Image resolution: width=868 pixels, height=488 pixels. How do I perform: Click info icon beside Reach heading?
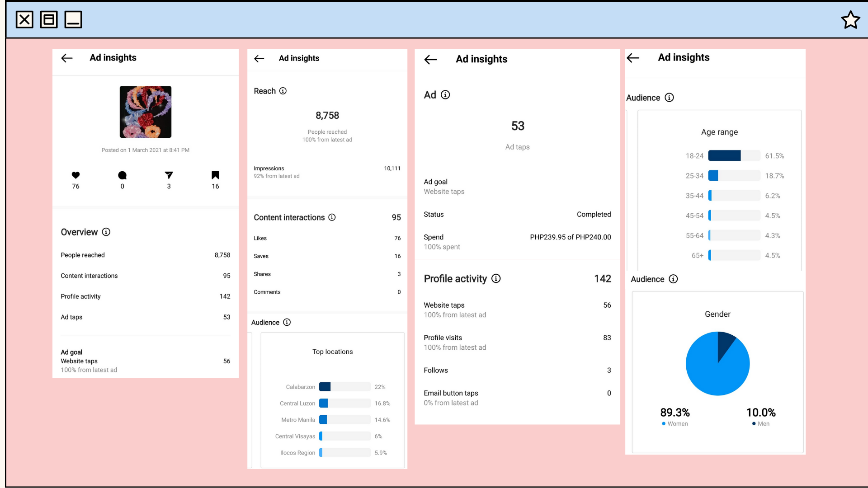pos(283,91)
